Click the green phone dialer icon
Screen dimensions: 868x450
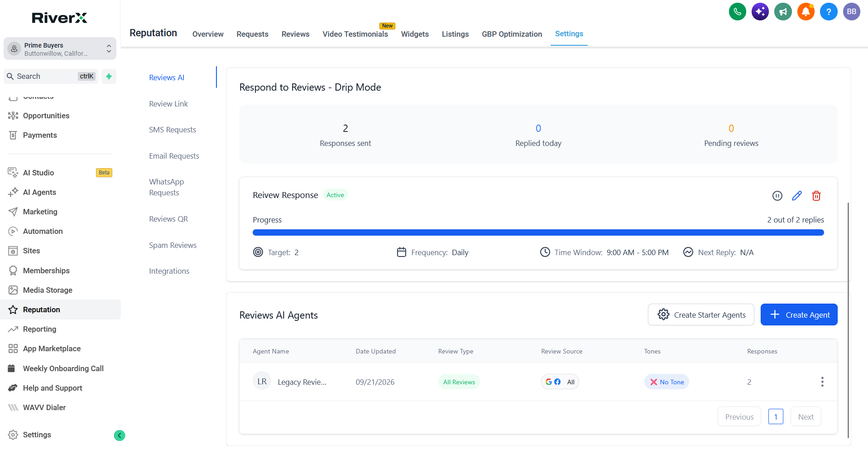tap(737, 11)
